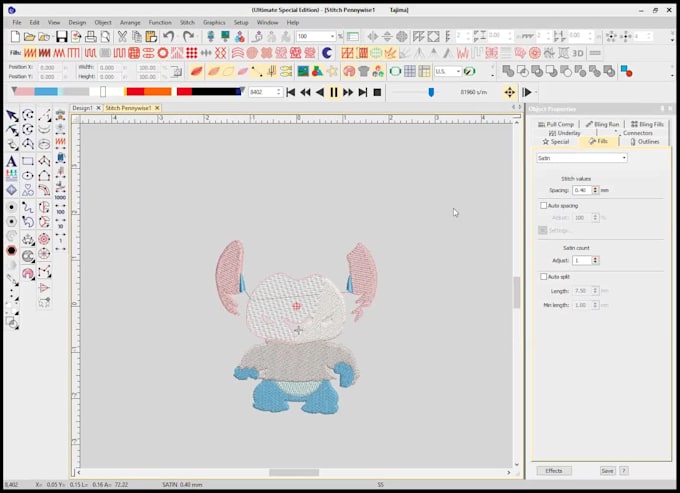This screenshot has height=493, width=680.
Task: Click the grey T-shirt garment icon
Action: [x=363, y=71]
